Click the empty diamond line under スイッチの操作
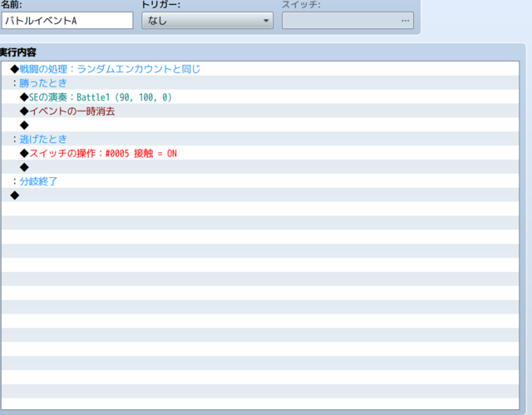 [260, 167]
